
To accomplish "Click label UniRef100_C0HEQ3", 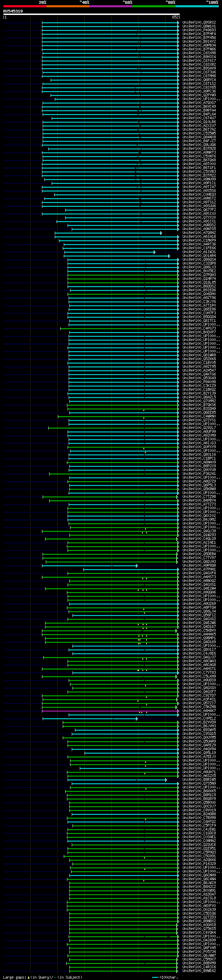I will [x=199, y=194].
